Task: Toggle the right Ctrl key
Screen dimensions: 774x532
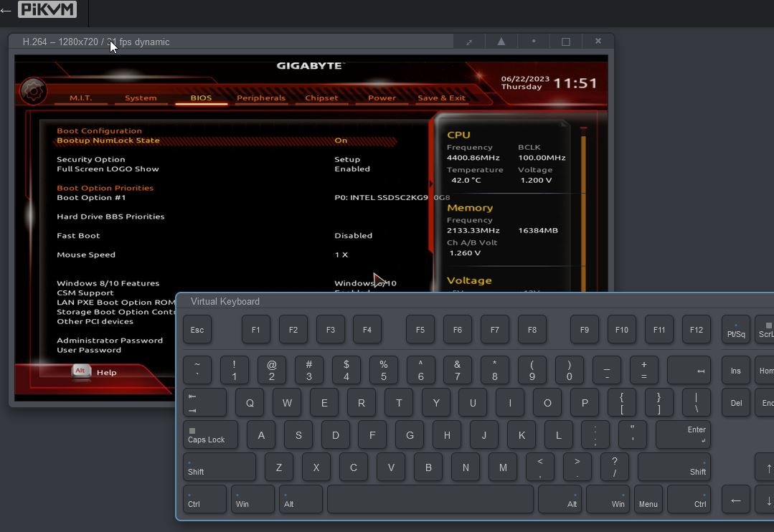Action: click(689, 500)
